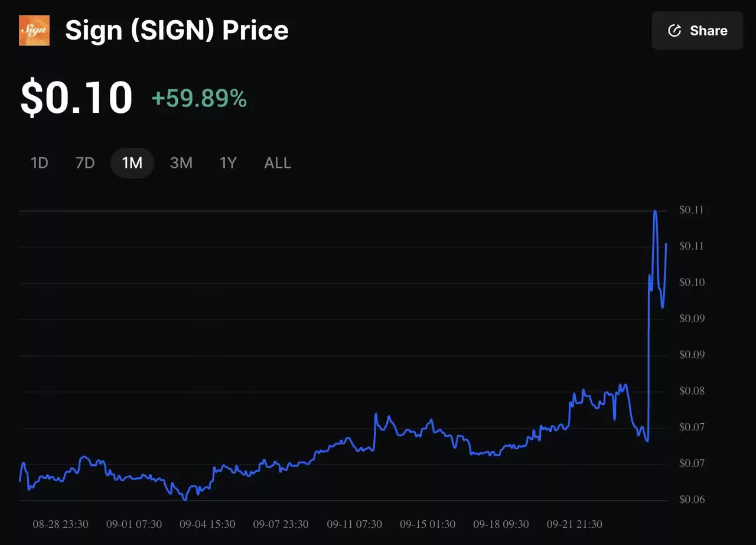Click the lowest dip on the chart line
Screen dimensions: 756x545
pos(184,499)
